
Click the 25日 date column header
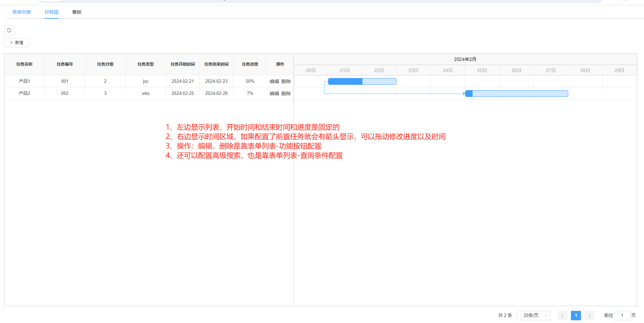click(482, 70)
